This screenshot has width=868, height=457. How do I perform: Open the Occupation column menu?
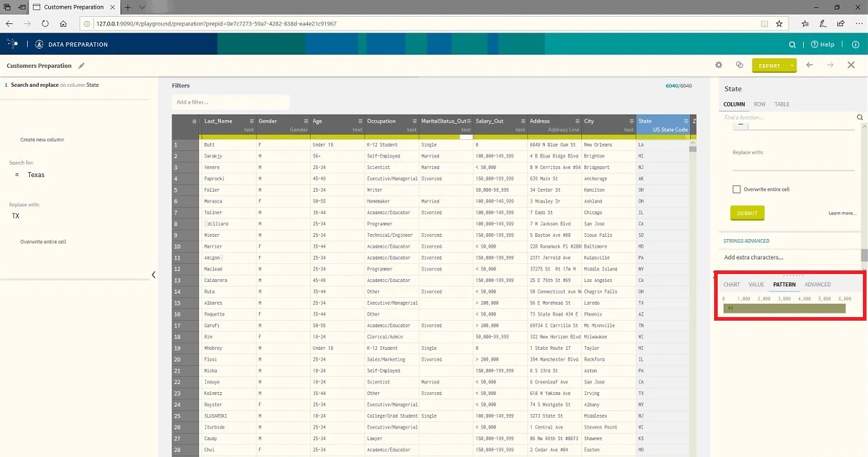(x=414, y=121)
